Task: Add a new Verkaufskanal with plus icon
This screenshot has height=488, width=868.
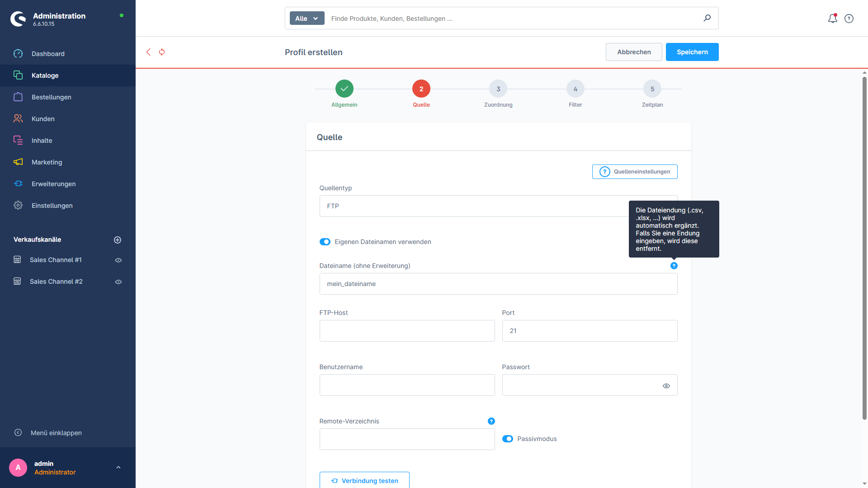Action: (118, 240)
